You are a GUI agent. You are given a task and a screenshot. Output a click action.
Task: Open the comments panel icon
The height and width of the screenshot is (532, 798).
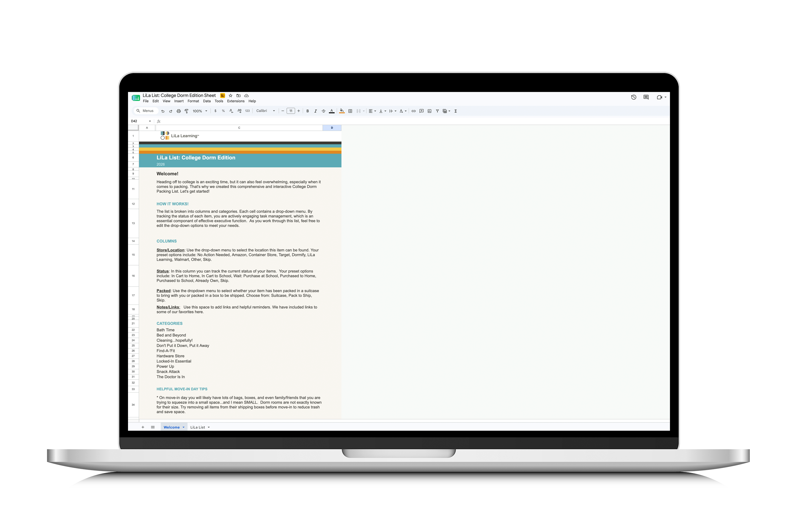point(646,97)
